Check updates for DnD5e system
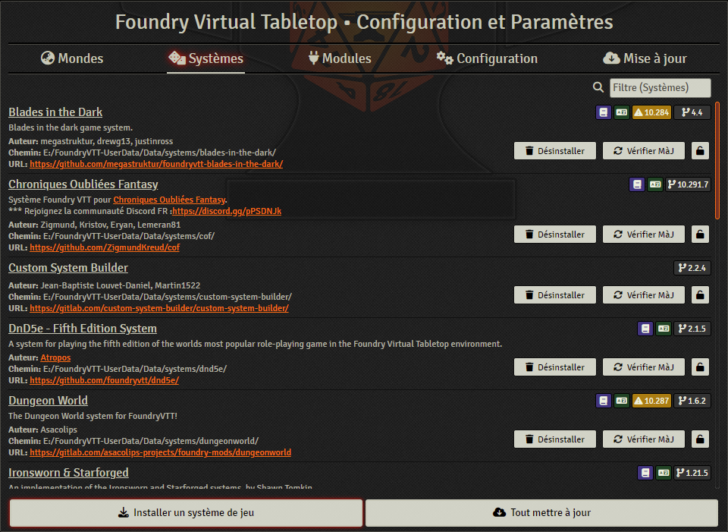728x532 pixels. [644, 367]
